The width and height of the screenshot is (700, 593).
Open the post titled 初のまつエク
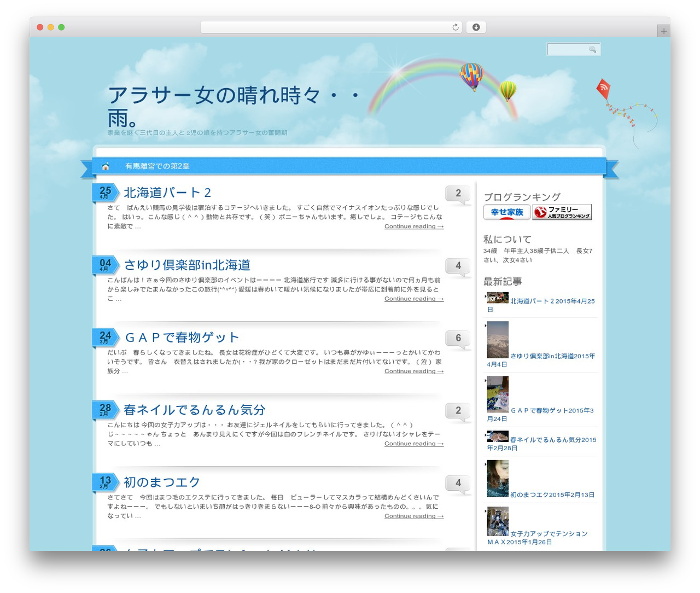tap(162, 482)
